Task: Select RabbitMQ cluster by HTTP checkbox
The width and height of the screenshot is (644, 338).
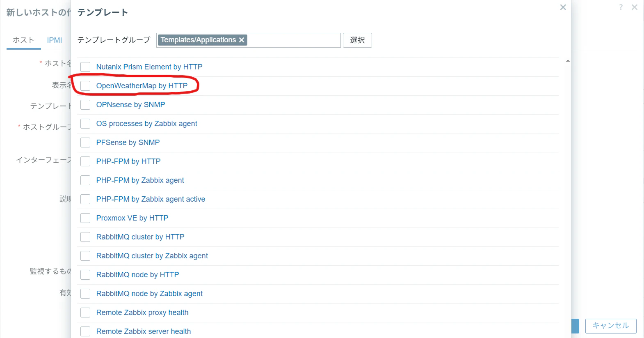Action: [x=85, y=237]
